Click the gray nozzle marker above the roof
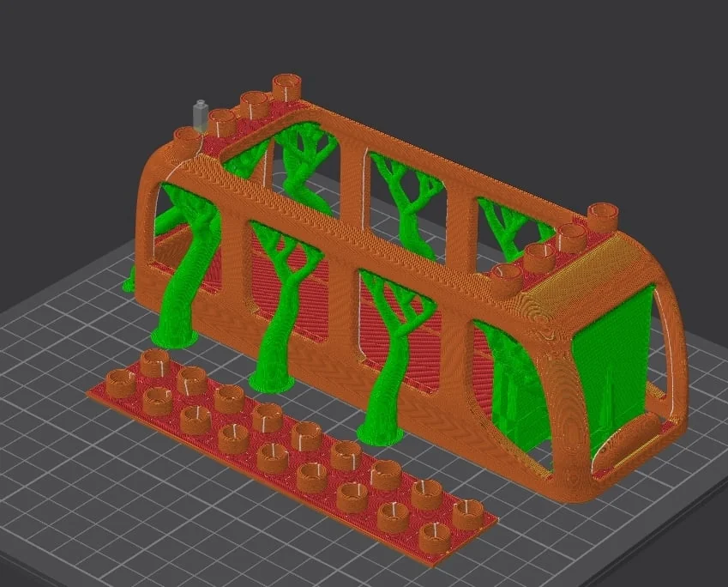 pos(200,113)
